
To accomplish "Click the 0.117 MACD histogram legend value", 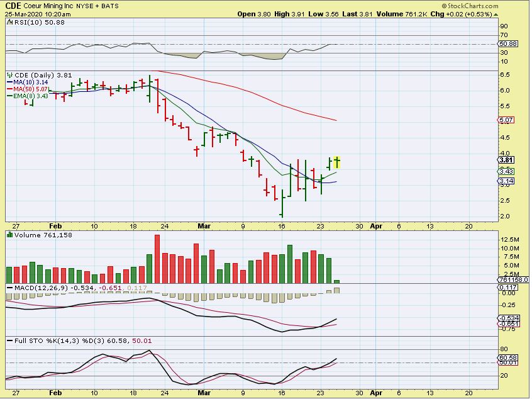I will tap(136, 288).
